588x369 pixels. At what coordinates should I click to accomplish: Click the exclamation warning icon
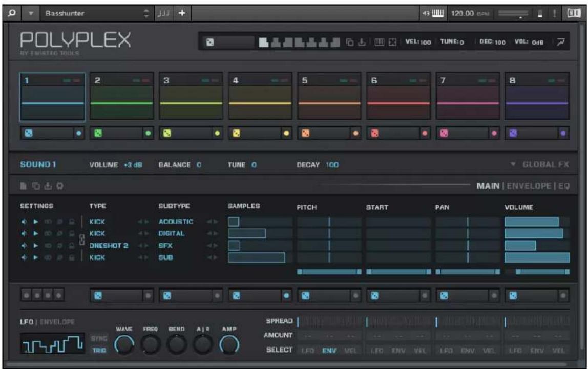pos(555,13)
